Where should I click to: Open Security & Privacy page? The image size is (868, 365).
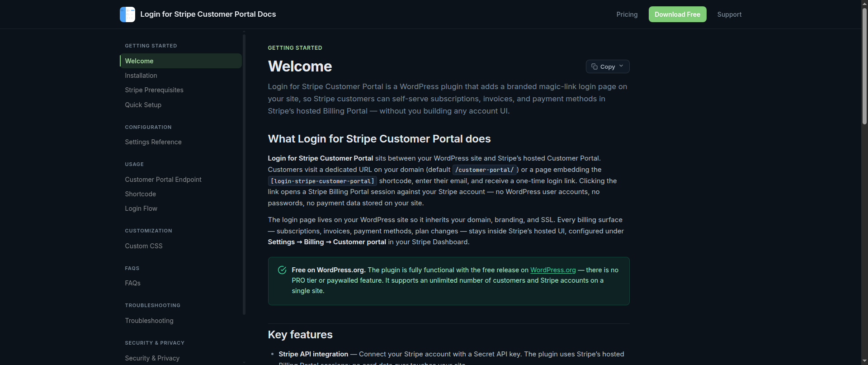152,358
